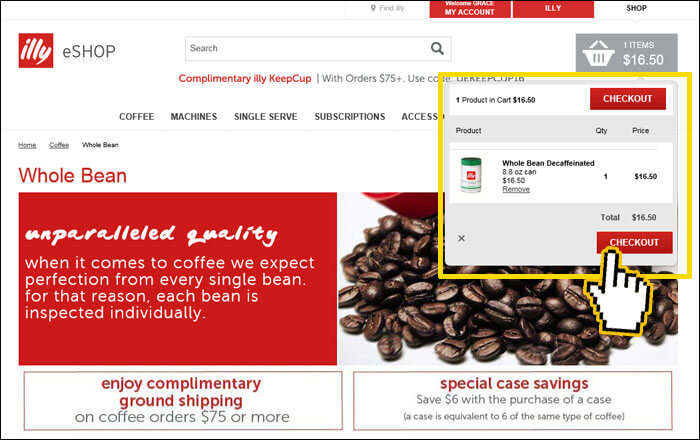Click the eSHOP text beside logo
The width and height of the screenshot is (700, 440).
(89, 52)
